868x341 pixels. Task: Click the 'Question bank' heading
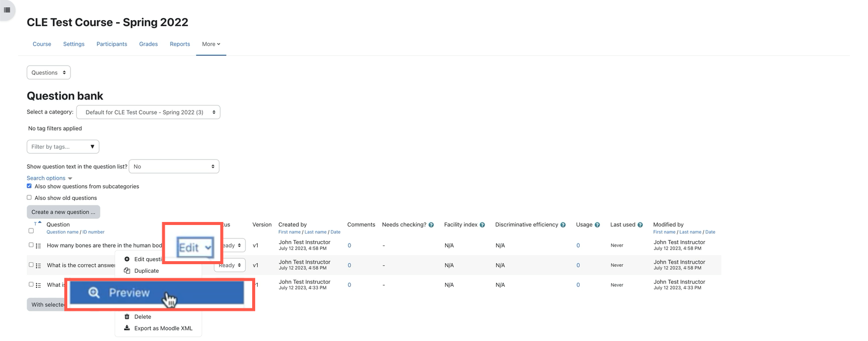click(x=65, y=96)
